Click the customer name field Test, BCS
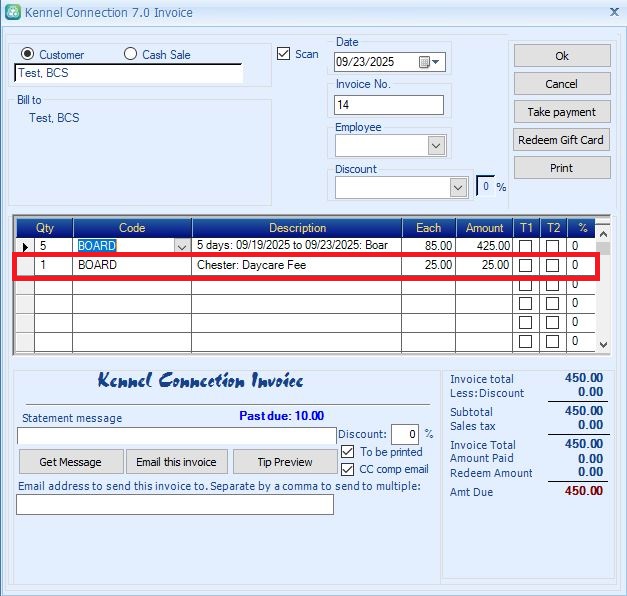The height and width of the screenshot is (596, 627). pyautogui.click(x=129, y=73)
